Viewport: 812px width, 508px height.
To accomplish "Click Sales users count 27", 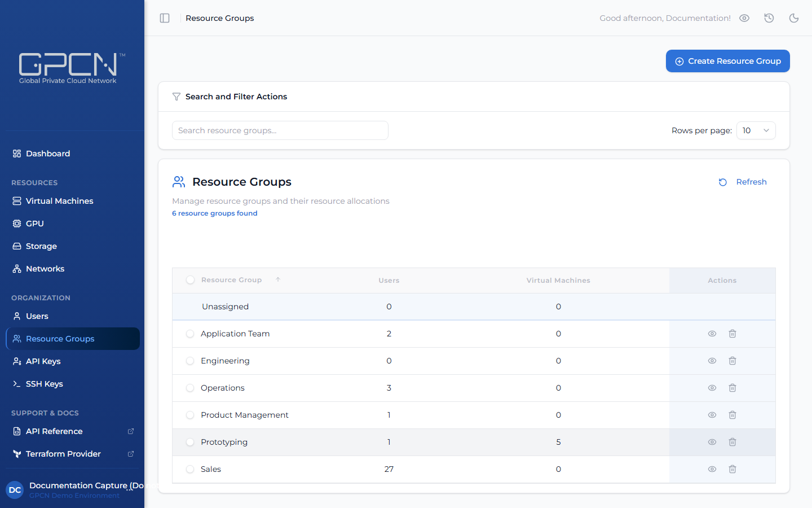I will coord(389,469).
